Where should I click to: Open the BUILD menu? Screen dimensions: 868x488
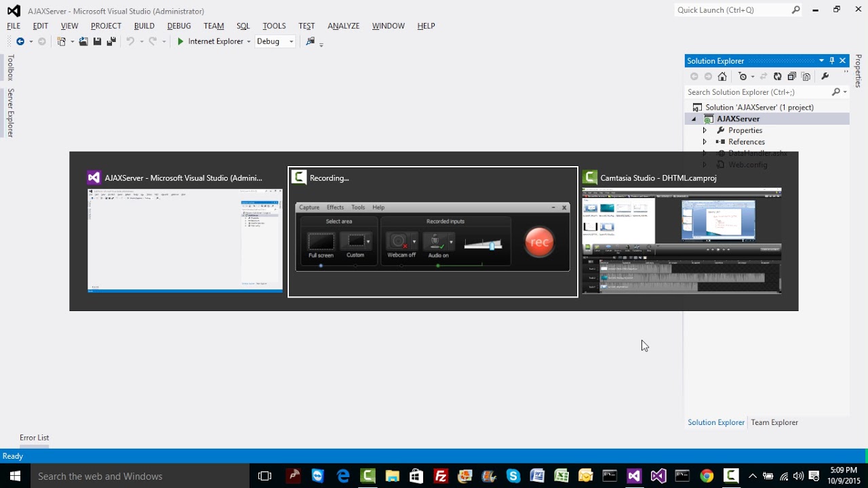(144, 26)
